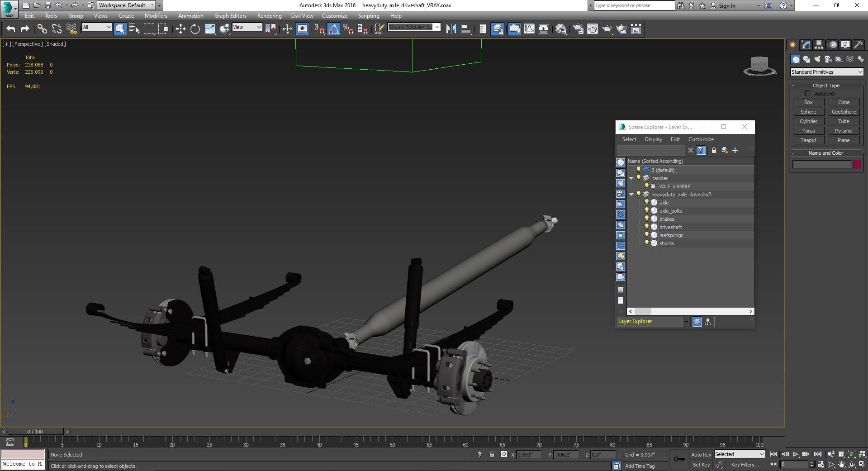Open Key Filters dialog
Image resolution: width=868 pixels, height=471 pixels.
coord(745,465)
